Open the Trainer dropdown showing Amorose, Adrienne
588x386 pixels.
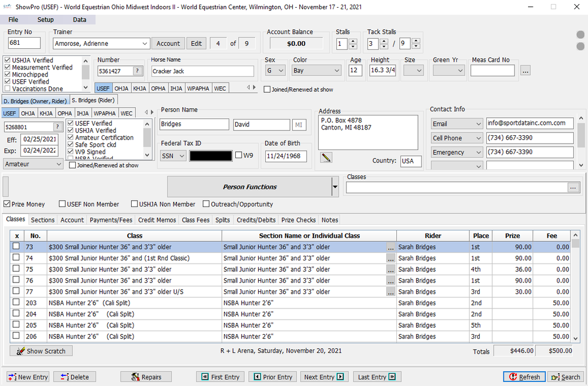click(x=145, y=43)
